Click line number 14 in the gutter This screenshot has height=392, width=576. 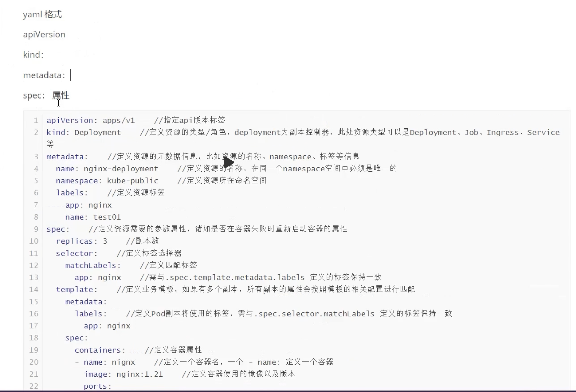(34, 289)
